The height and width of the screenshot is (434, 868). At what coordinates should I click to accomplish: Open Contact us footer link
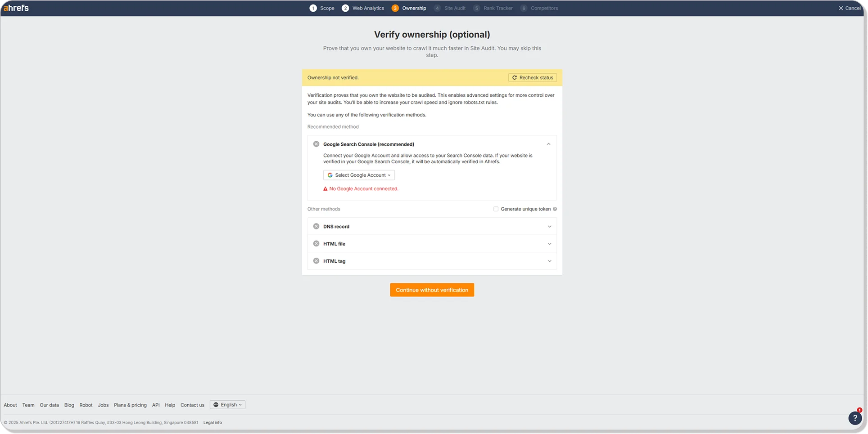coord(192,405)
